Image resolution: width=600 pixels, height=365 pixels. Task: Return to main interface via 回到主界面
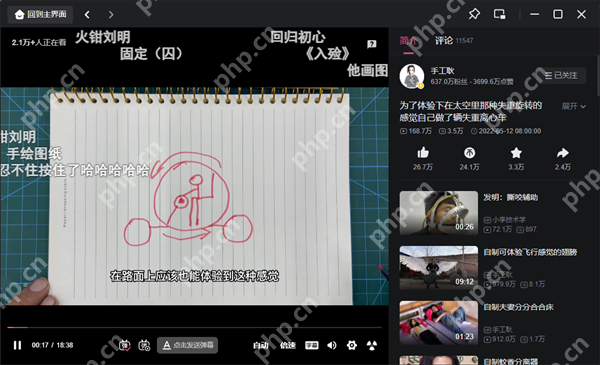pos(40,15)
